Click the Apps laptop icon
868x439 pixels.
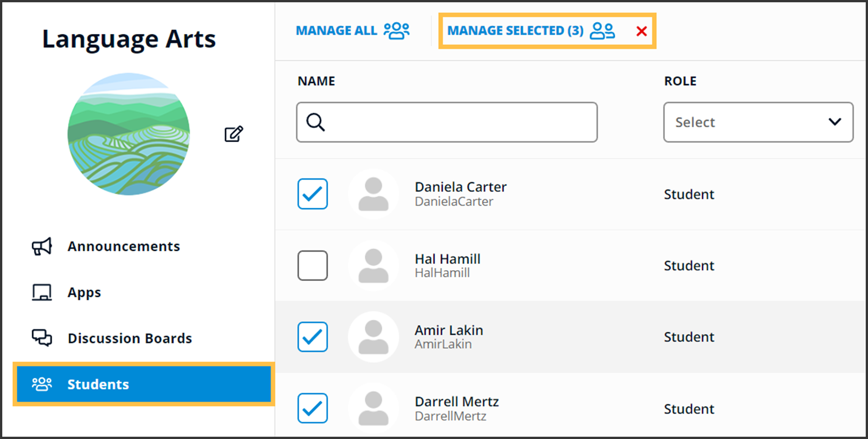(42, 292)
